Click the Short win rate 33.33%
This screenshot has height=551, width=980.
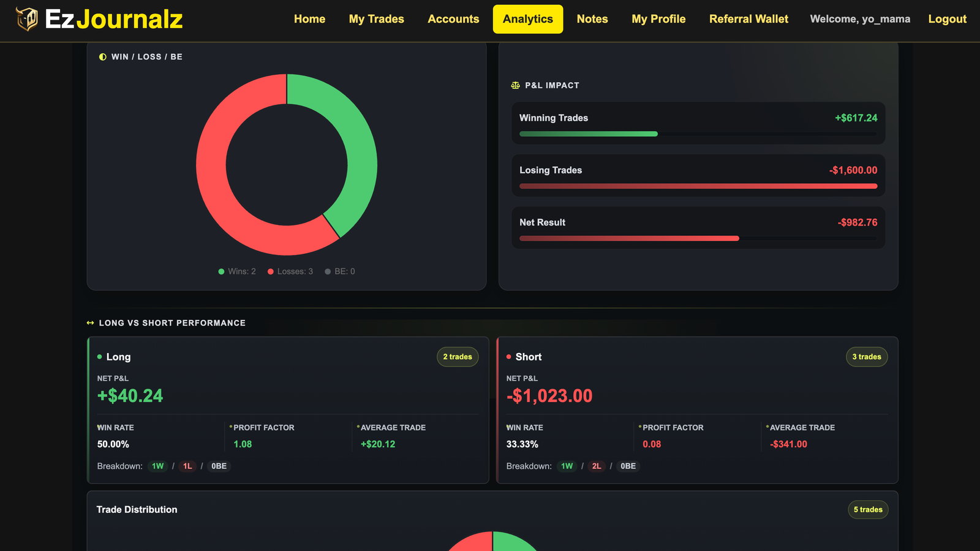pos(522,444)
